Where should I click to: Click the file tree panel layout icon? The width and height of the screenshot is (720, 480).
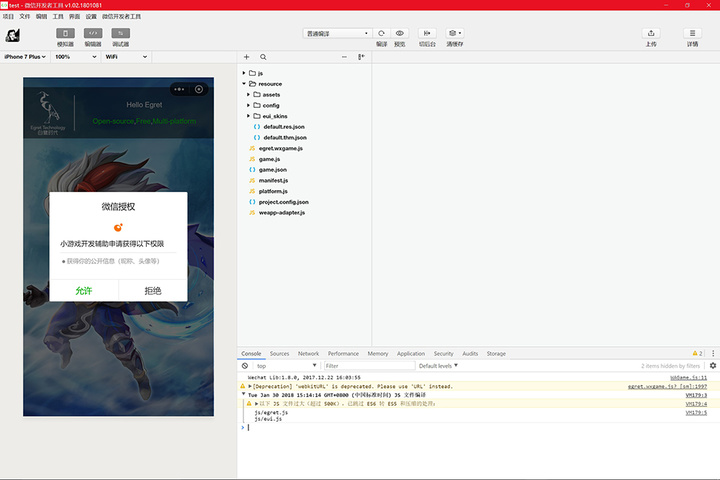361,57
